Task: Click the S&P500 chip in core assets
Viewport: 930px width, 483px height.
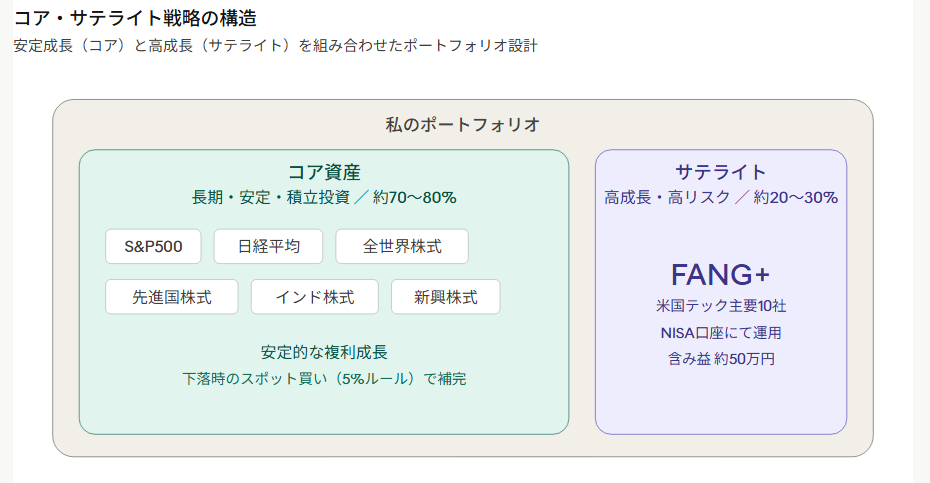Action: pyautogui.click(x=153, y=246)
